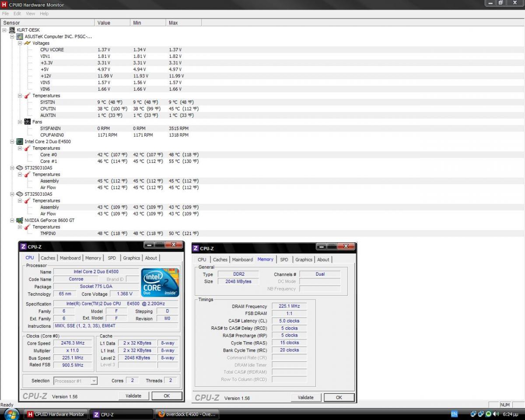Screen dimensions: 525x420
Task: Collapse the Fans group
Action: click(20, 122)
